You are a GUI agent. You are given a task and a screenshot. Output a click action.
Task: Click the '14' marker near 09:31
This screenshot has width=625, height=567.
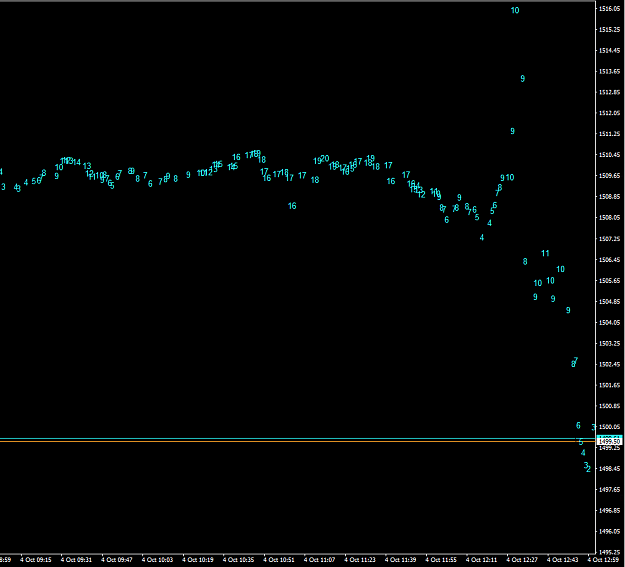coord(77,162)
